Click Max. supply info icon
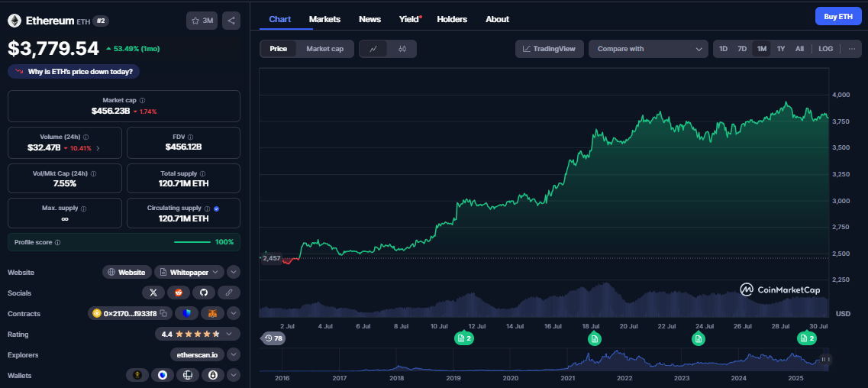 (83, 209)
